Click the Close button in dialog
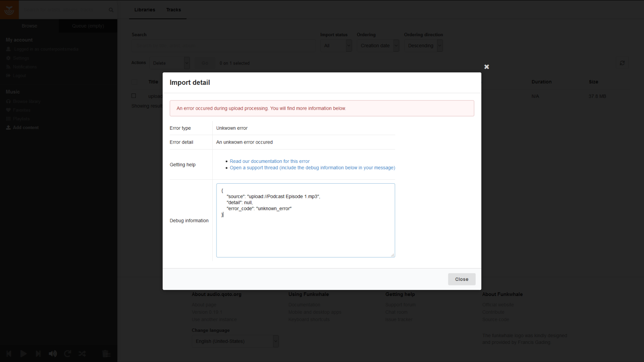Viewport: 644px width, 362px height. (461, 279)
